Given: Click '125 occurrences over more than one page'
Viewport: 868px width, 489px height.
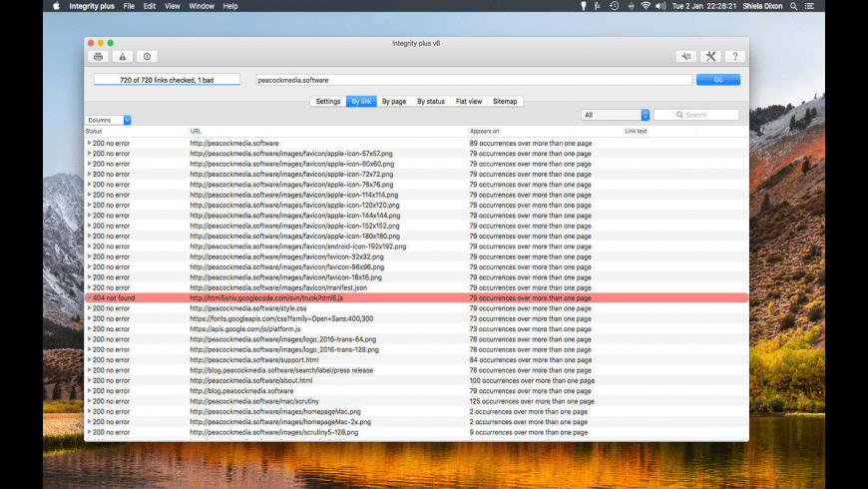Looking at the screenshot, I should click(x=532, y=401).
